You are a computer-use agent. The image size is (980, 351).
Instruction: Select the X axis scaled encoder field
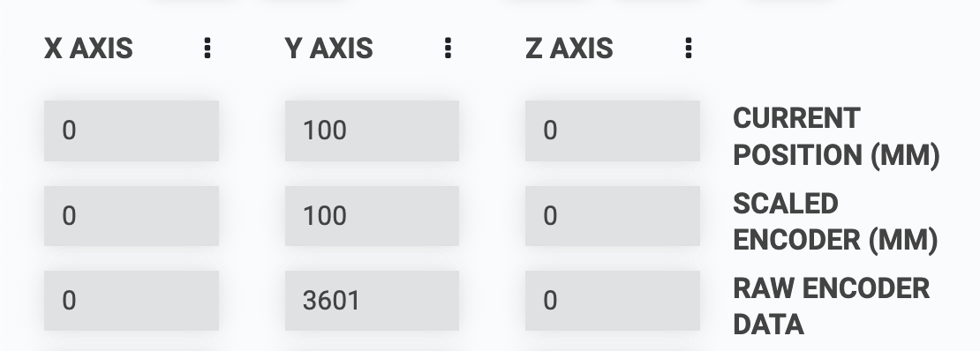pos(132,215)
